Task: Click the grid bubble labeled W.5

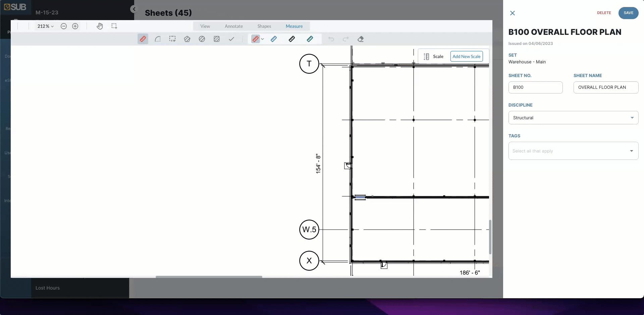Action: [309, 230]
